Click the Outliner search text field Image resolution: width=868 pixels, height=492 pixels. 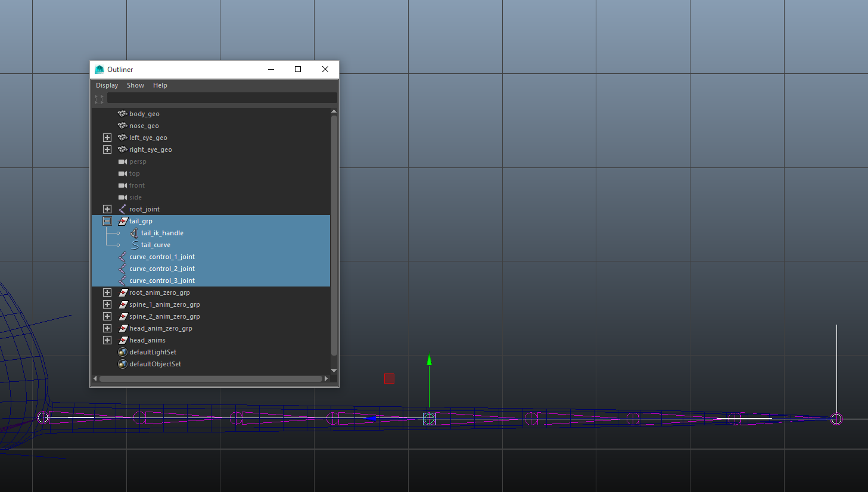tap(222, 98)
